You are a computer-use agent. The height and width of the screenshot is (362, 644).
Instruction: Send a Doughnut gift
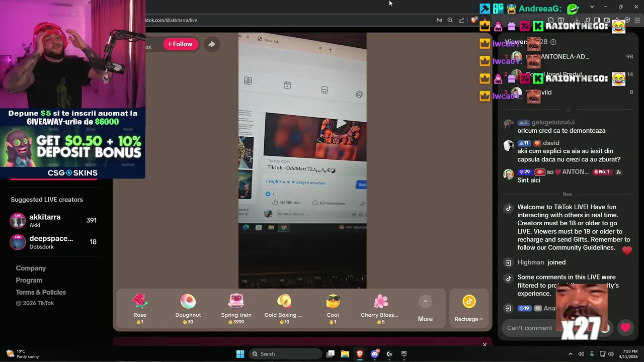coord(188,309)
